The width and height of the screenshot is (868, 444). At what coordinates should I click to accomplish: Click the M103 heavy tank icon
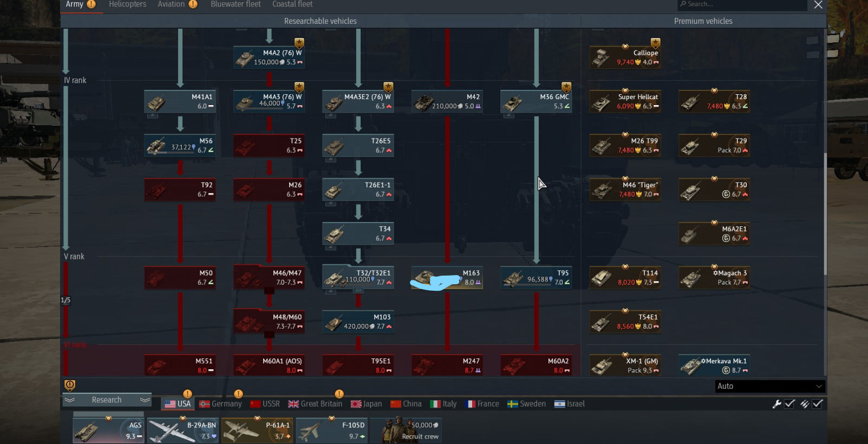(358, 321)
